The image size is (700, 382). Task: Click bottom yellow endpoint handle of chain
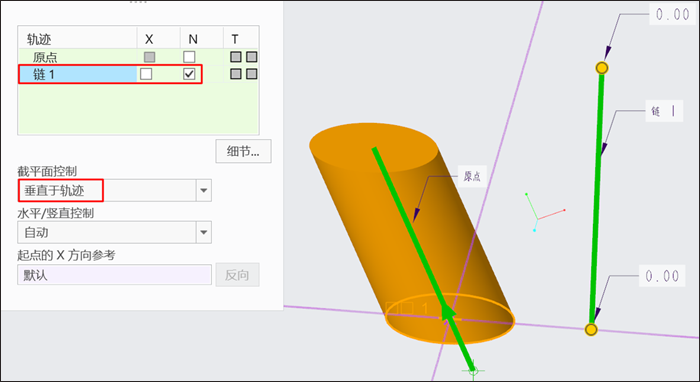pos(591,330)
